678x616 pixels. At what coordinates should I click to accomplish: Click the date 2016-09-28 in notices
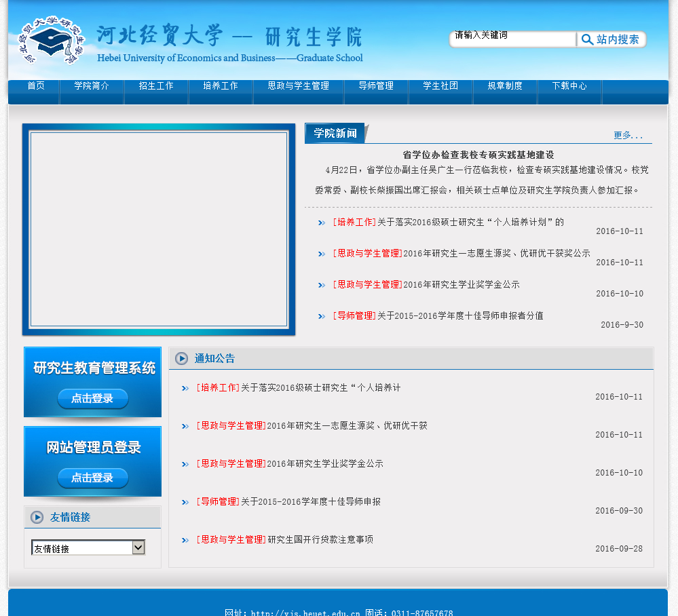619,549
